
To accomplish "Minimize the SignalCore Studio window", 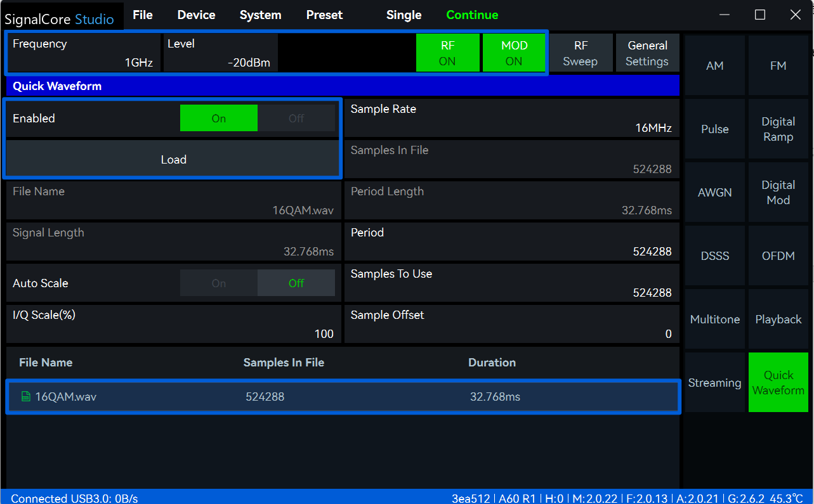I will 725,15.
